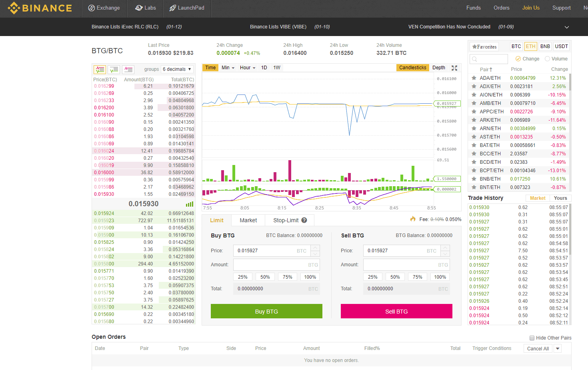Click Cancel All orders button
Viewport: 588px width, 370px height.
pos(538,349)
